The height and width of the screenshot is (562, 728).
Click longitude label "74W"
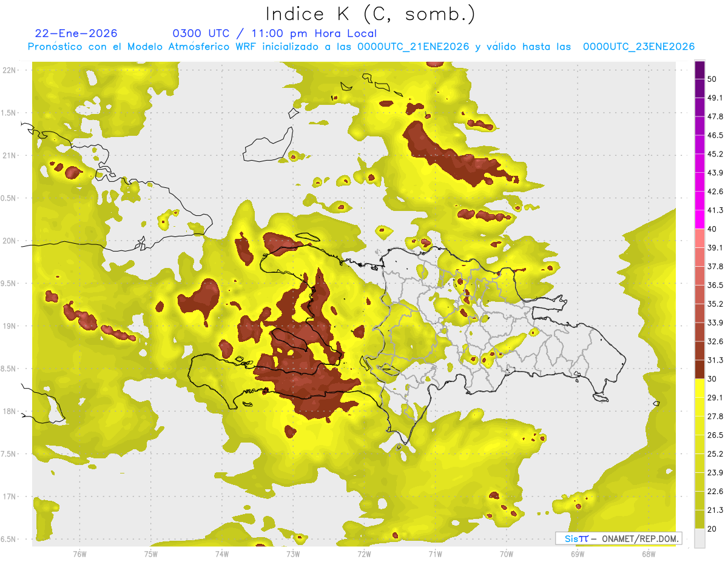point(221,553)
